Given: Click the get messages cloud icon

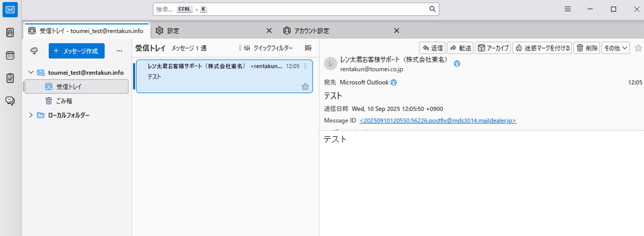Looking at the screenshot, I should [x=34, y=51].
